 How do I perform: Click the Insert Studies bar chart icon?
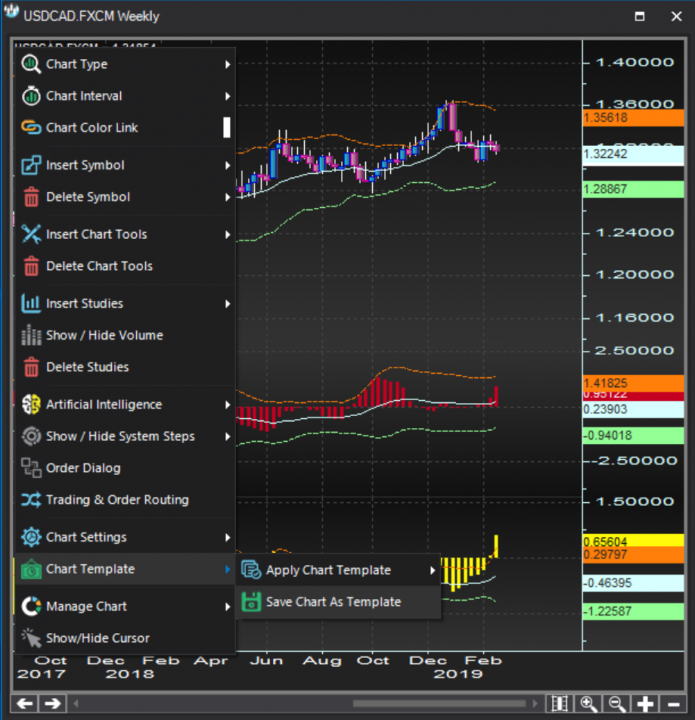pyautogui.click(x=31, y=304)
